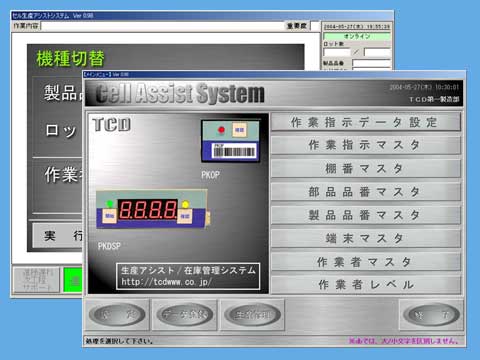The width and height of the screenshot is (480, 360).
Task: Click the green button in background window
Action: (x=73, y=280)
